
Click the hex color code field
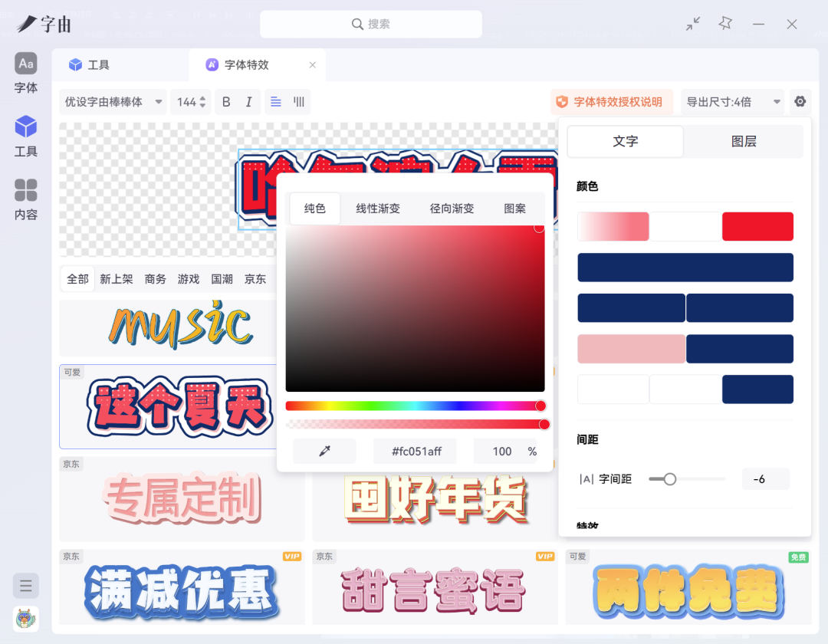coord(416,452)
